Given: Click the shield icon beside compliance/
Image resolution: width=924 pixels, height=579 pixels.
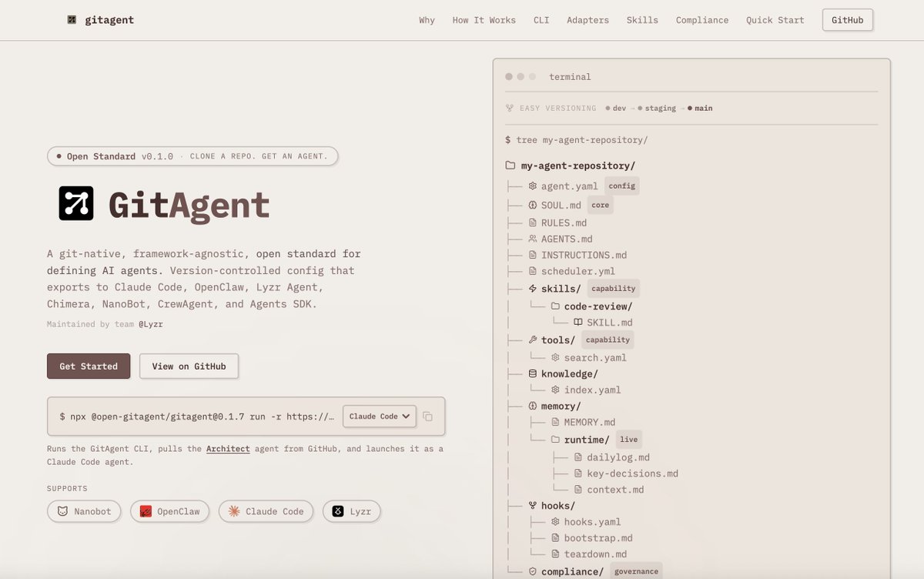Looking at the screenshot, I should point(533,572).
